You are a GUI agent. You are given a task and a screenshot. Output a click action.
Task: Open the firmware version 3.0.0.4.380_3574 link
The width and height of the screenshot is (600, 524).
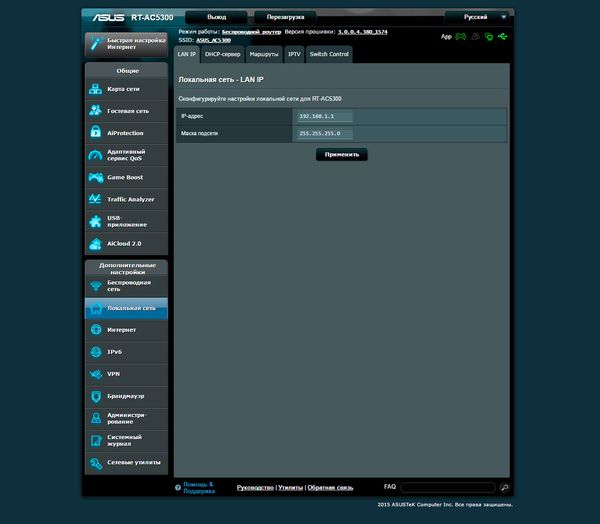click(x=362, y=32)
